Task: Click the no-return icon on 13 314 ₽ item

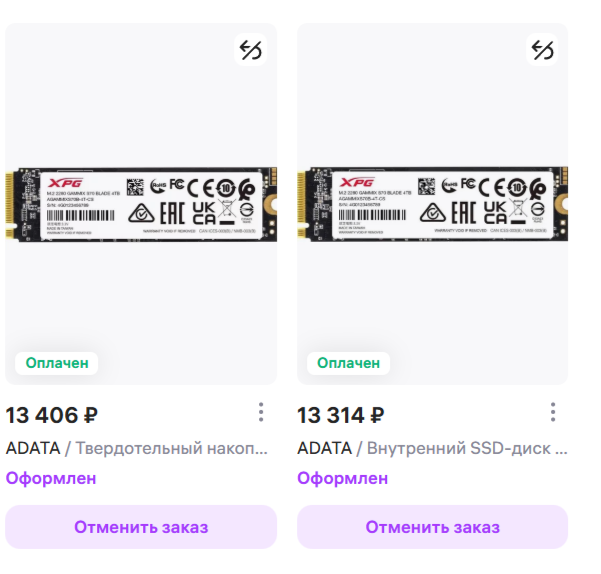Action: [x=542, y=50]
